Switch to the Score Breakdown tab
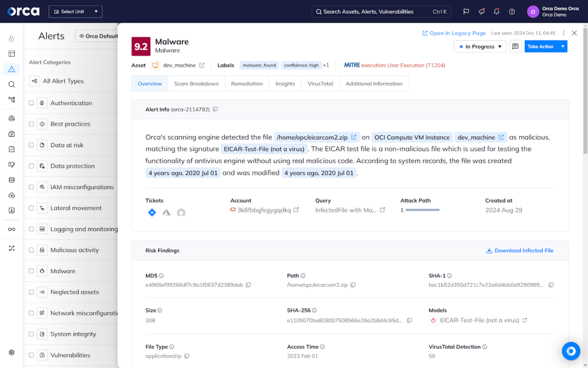588x368 pixels. point(196,84)
